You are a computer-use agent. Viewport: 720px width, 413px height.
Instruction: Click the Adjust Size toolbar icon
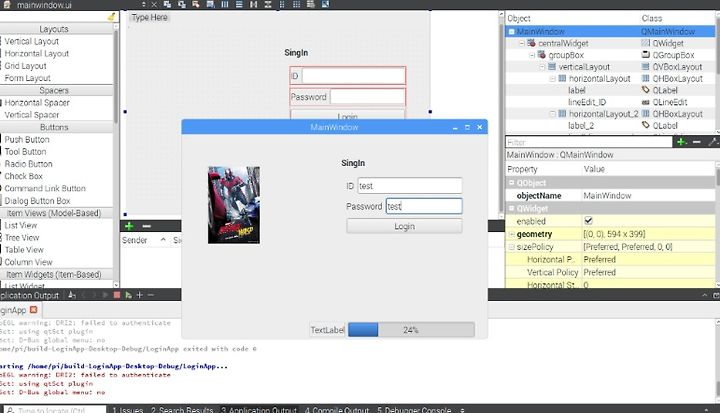(325, 4)
